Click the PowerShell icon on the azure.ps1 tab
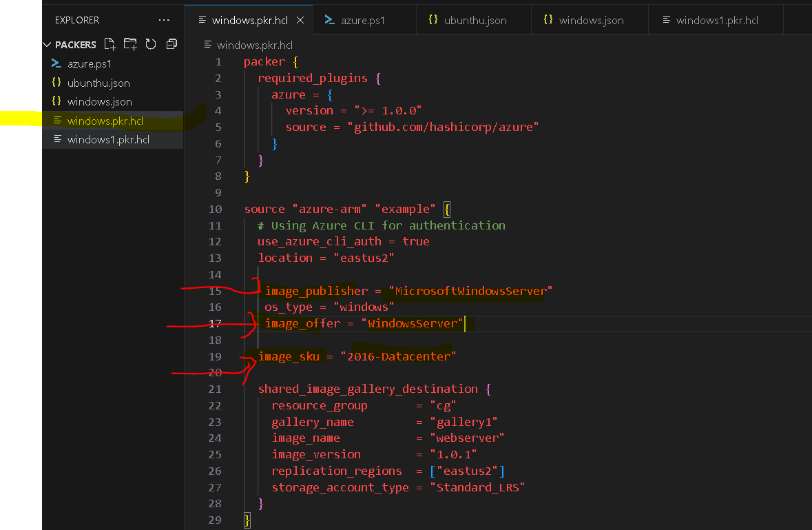This screenshot has height=530, width=812. click(x=329, y=20)
